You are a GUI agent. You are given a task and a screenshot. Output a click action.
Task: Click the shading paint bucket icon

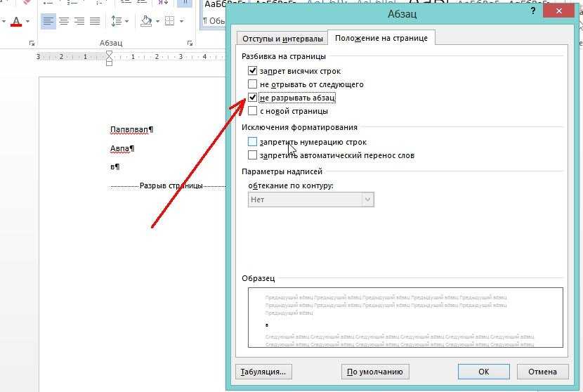(x=146, y=21)
